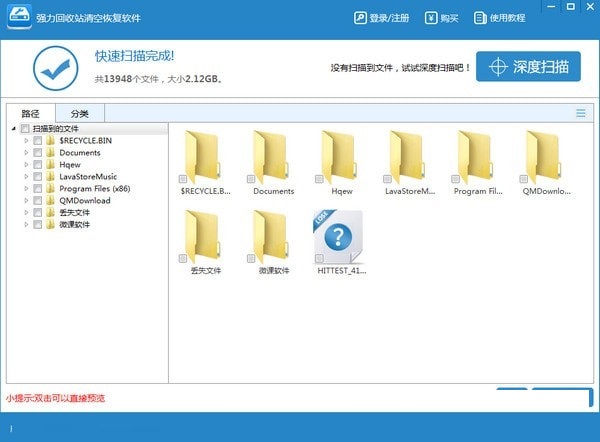The width and height of the screenshot is (600, 442).
Task: Click the $RECYCLE.BIN tree folder icon
Action: point(50,140)
